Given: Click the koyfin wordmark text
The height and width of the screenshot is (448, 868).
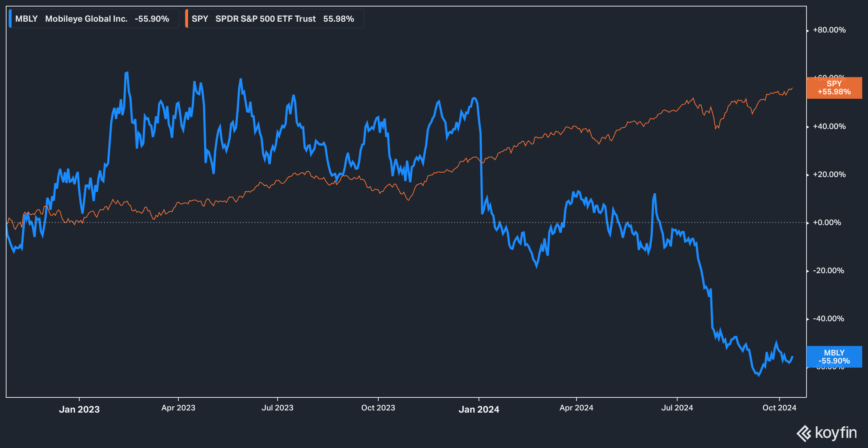Looking at the screenshot, I should (836, 433).
